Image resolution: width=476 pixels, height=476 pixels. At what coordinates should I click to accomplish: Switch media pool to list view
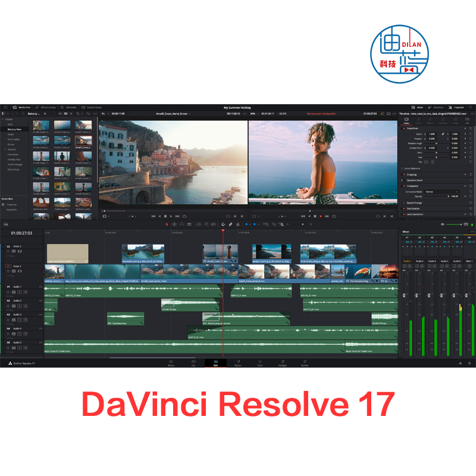(71, 114)
